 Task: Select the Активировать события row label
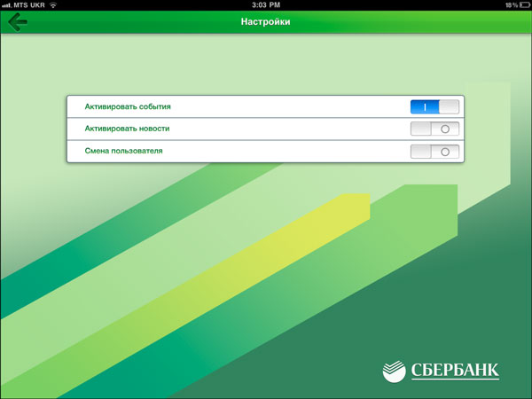click(128, 106)
